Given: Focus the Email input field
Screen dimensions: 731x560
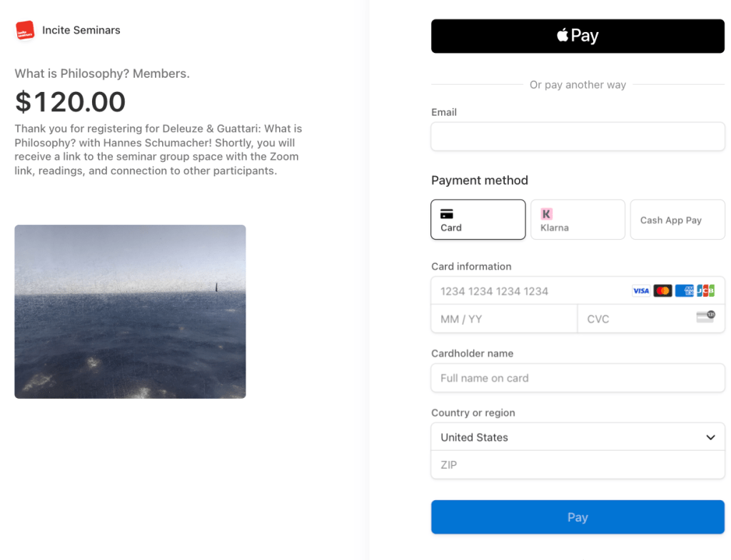Looking at the screenshot, I should click(x=578, y=136).
